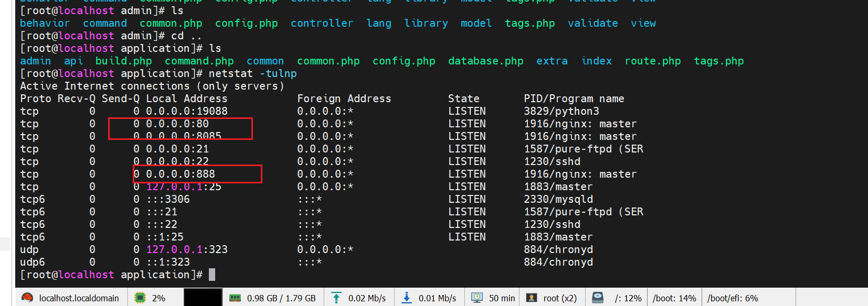This screenshot has height=306, width=868.
Task: Click the 2330/mysqld program entry
Action: [x=558, y=199]
